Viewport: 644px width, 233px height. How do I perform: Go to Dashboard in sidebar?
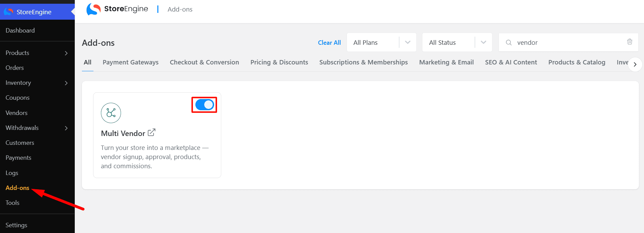20,31
